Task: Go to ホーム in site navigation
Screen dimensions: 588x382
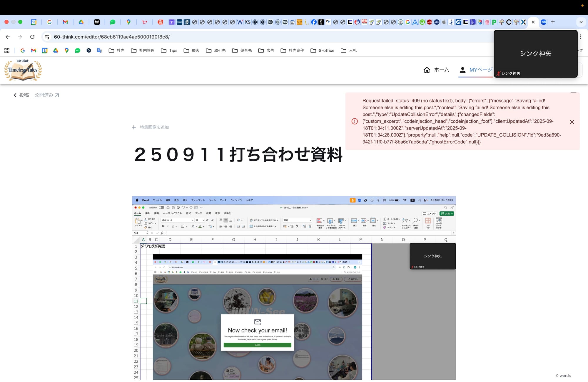Action: pos(436,70)
